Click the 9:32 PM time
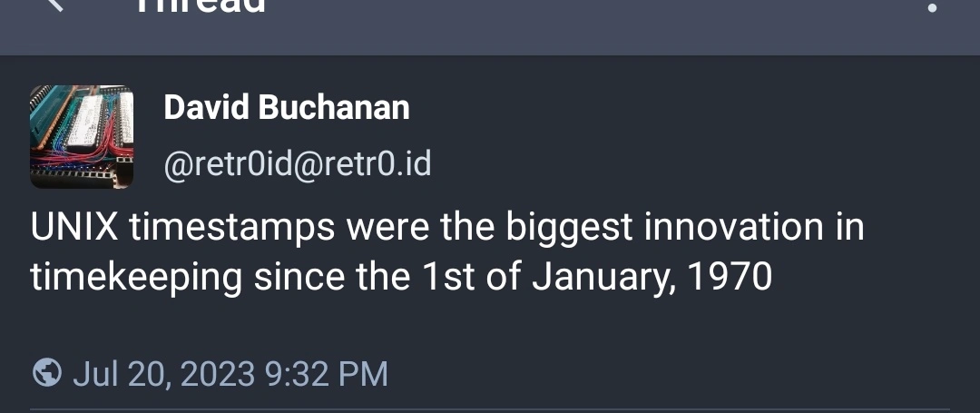The height and width of the screenshot is (413, 980). click(326, 374)
